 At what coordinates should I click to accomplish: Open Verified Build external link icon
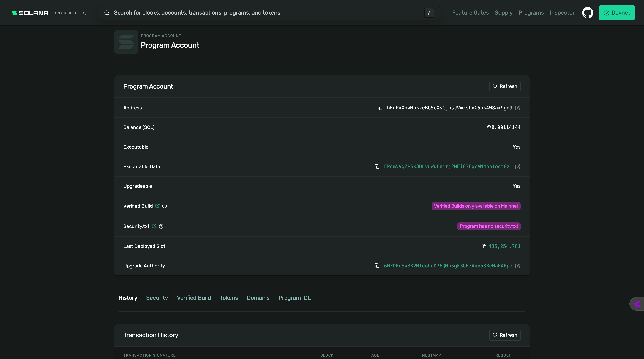(157, 206)
